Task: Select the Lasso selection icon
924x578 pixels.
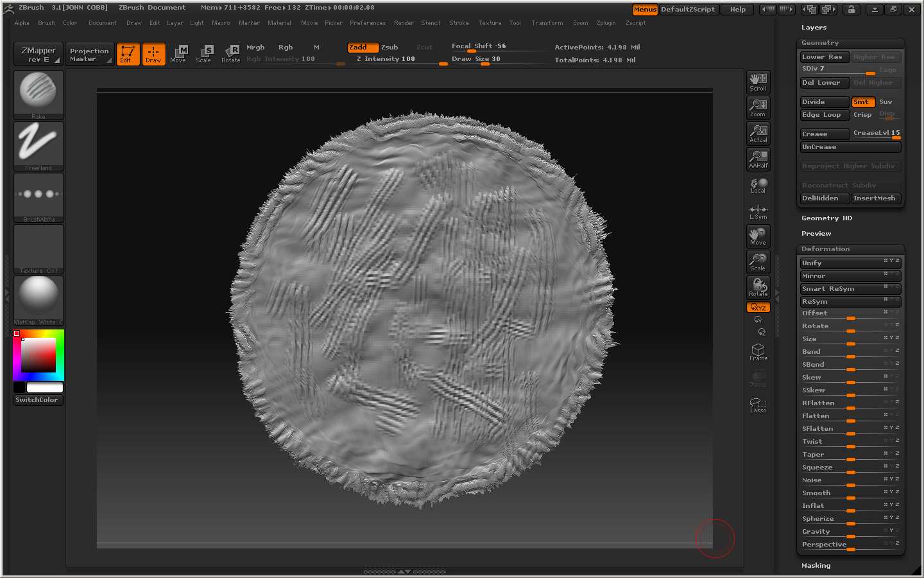Action: point(758,405)
